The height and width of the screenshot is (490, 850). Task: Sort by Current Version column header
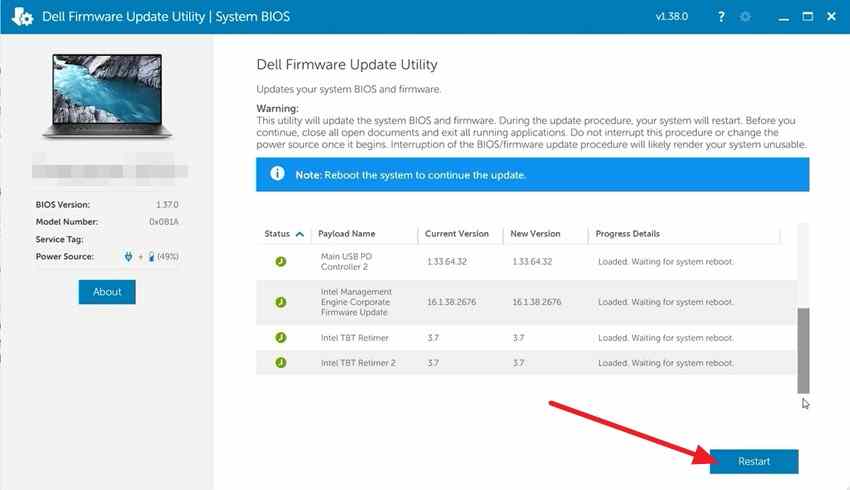(x=456, y=234)
